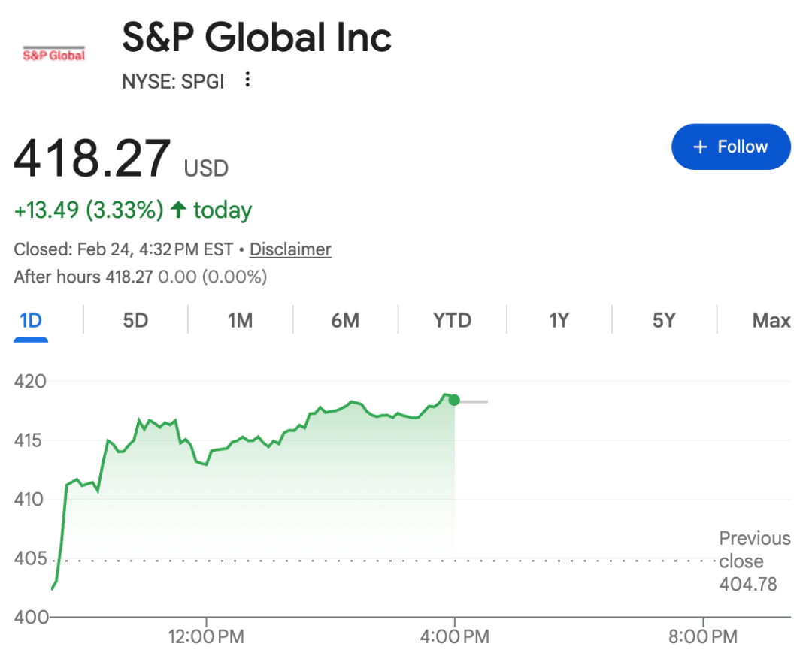Viewport: 812px width, 659px height.
Task: Select the 1D time range tab
Action: (31, 321)
